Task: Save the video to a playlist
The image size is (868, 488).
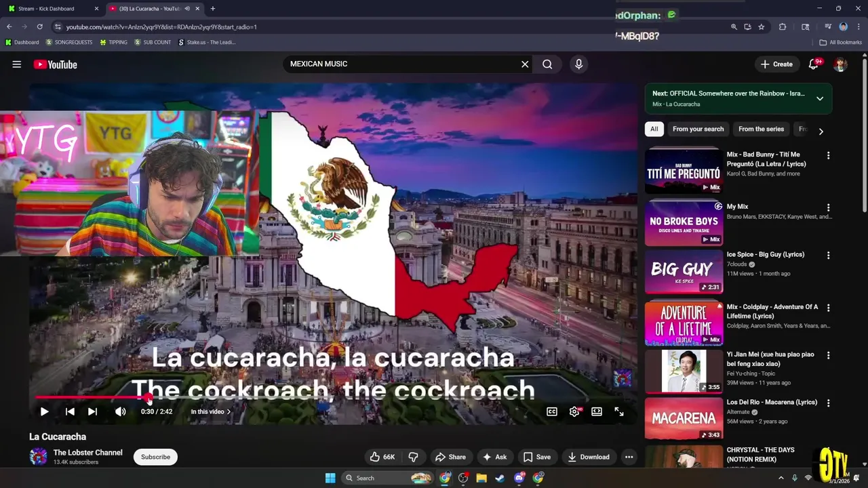Action: point(536,457)
